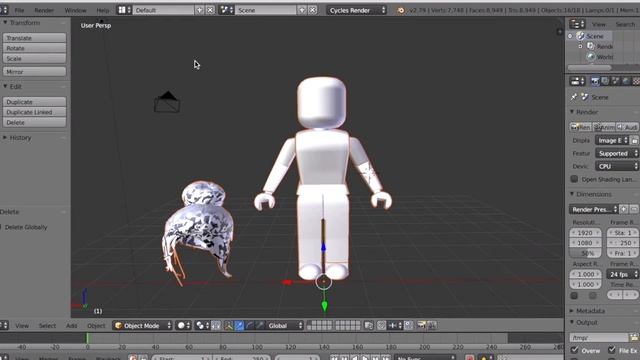Add a render preset plus icon
The height and width of the screenshot is (360, 640).
coord(624,209)
